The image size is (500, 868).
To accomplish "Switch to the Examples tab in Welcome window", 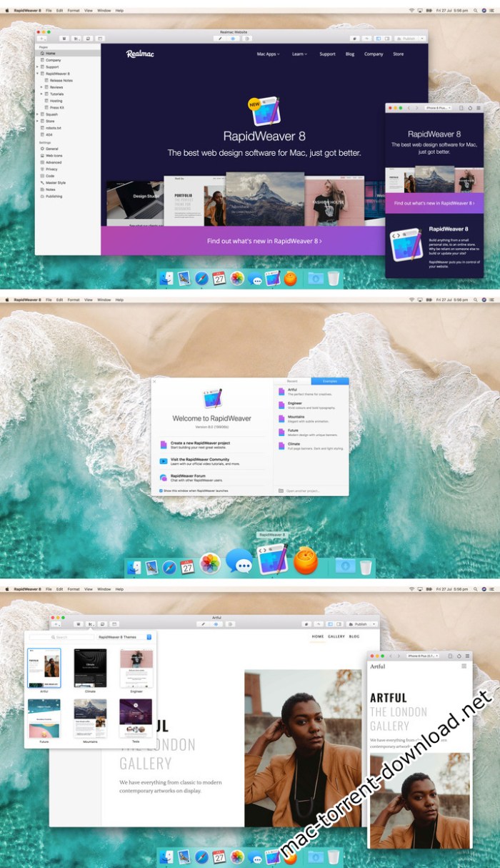I will (x=330, y=381).
